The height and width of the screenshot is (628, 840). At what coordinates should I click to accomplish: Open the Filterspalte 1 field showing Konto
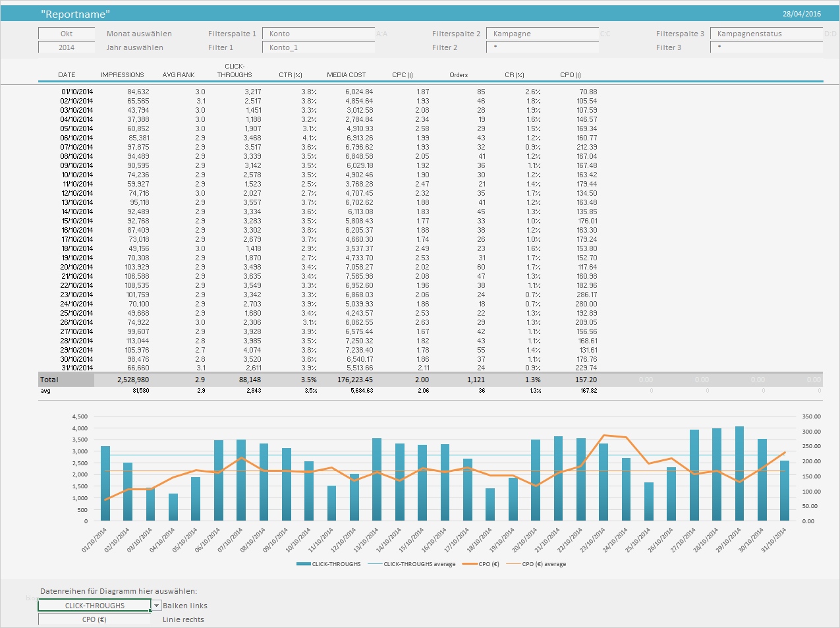tap(318, 34)
